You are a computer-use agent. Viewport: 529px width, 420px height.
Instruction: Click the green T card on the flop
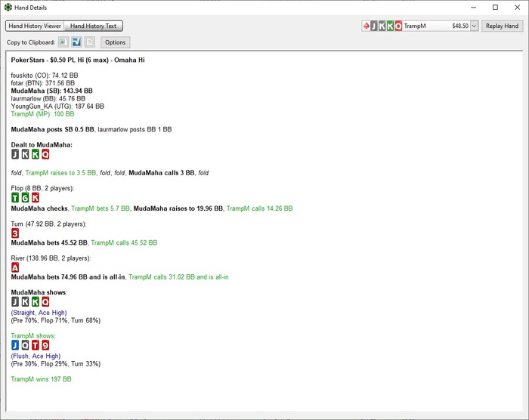[15, 197]
